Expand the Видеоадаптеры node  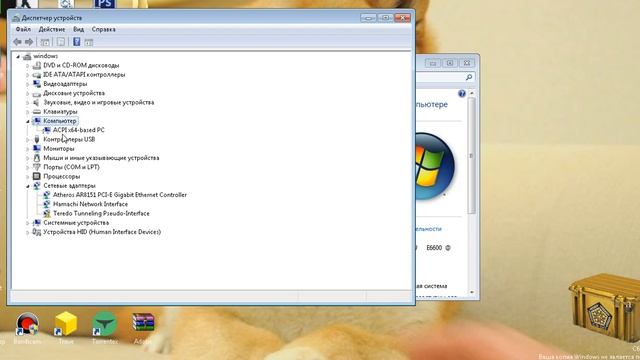point(28,84)
